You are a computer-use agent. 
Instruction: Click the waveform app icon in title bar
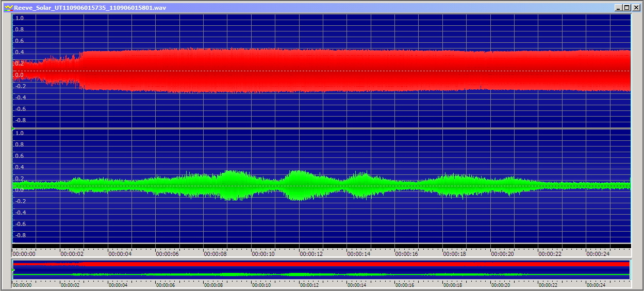coord(8,7)
